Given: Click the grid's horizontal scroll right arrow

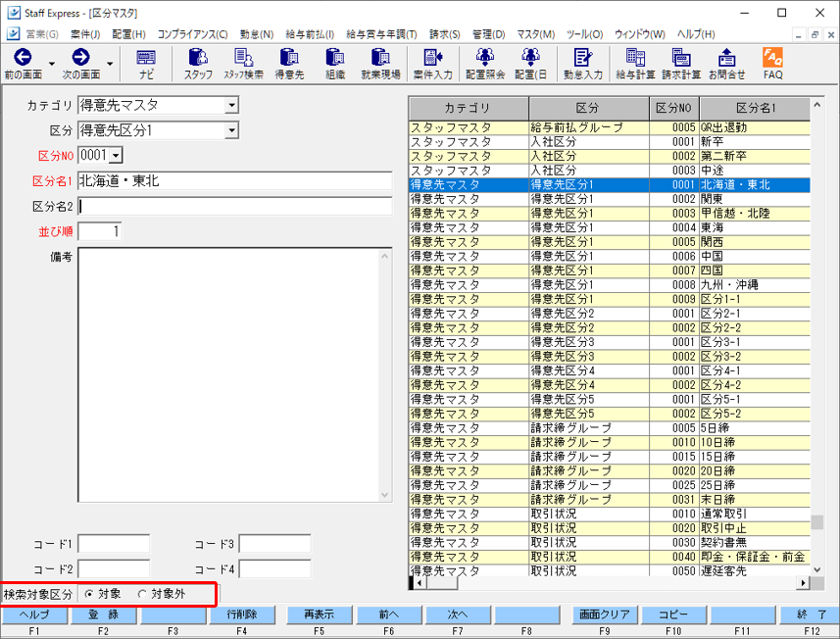Looking at the screenshot, I should click(x=803, y=583).
